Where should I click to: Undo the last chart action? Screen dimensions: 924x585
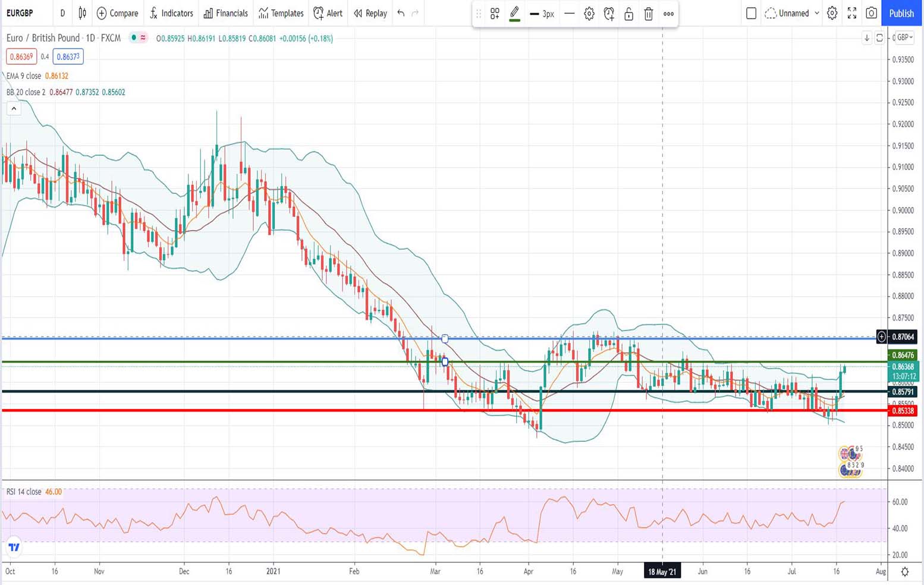pyautogui.click(x=401, y=13)
